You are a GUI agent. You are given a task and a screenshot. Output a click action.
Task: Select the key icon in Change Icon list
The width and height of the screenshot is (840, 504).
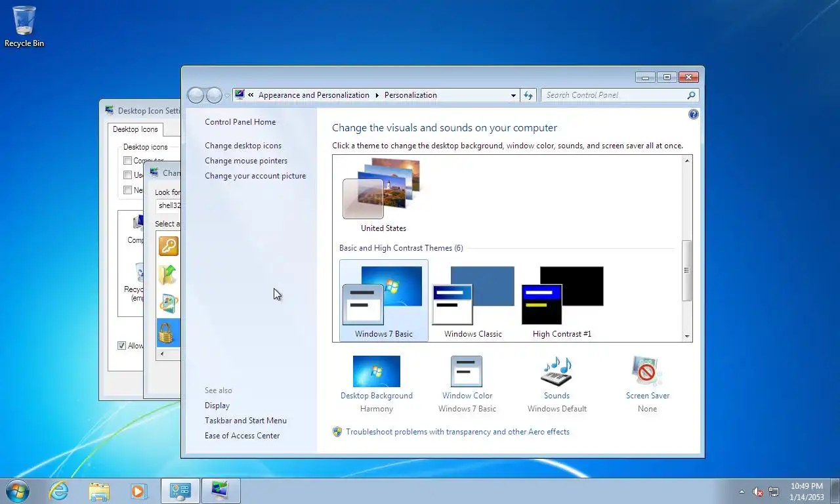[169, 246]
